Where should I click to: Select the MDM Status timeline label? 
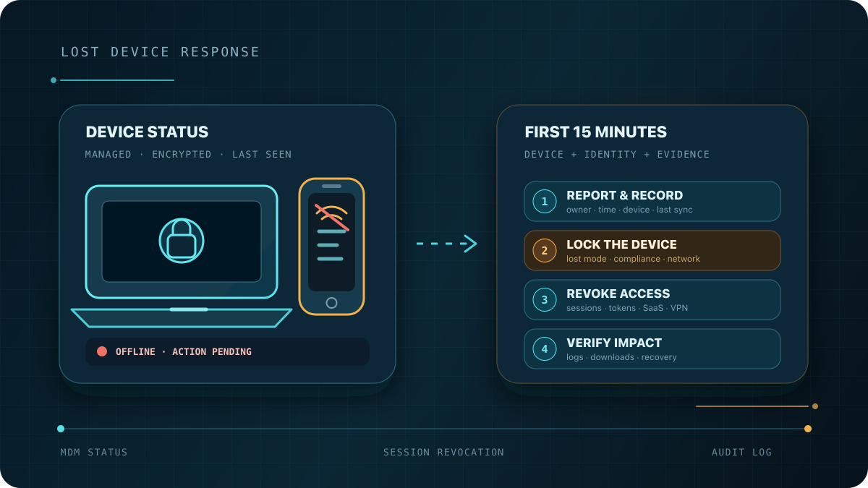(x=94, y=452)
